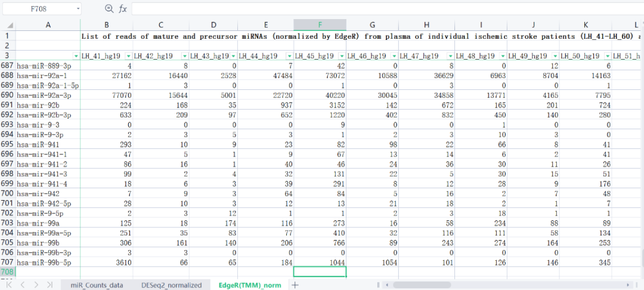This screenshot has height=290, width=644.
Task: Open filter dropdown for LH_46_hg19
Action: (x=394, y=56)
